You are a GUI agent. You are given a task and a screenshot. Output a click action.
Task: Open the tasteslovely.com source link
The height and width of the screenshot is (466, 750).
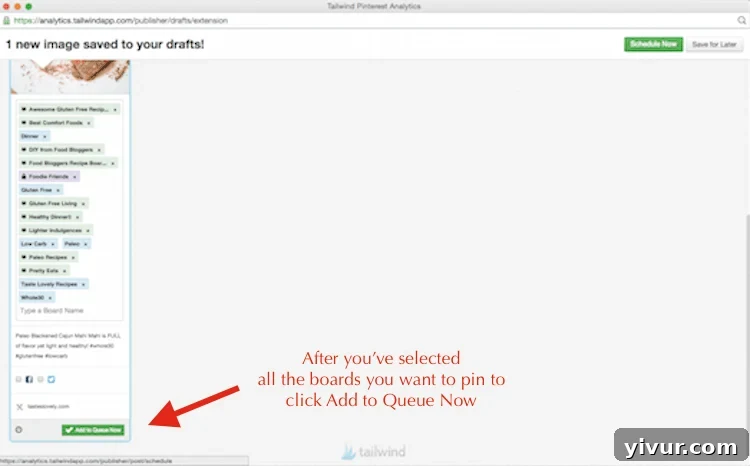pyautogui.click(x=48, y=407)
